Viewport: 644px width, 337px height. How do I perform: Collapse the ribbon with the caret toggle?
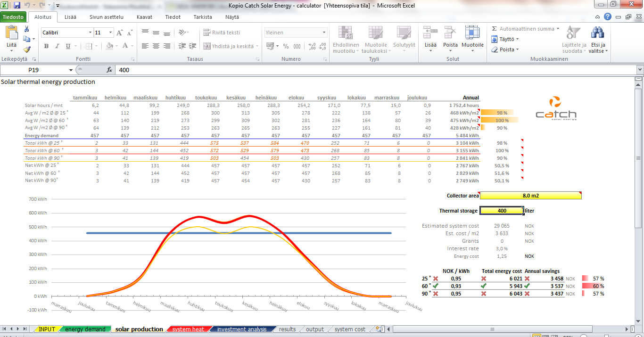598,16
